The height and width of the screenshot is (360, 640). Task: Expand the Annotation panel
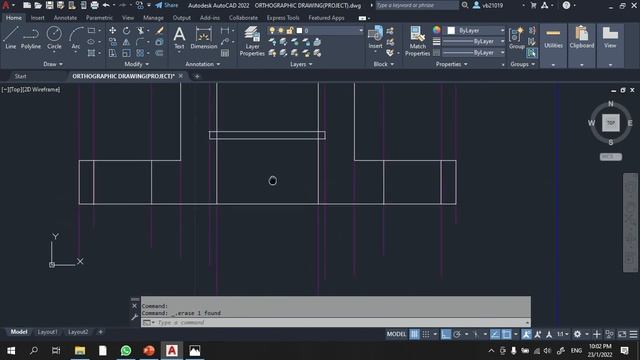pos(203,64)
